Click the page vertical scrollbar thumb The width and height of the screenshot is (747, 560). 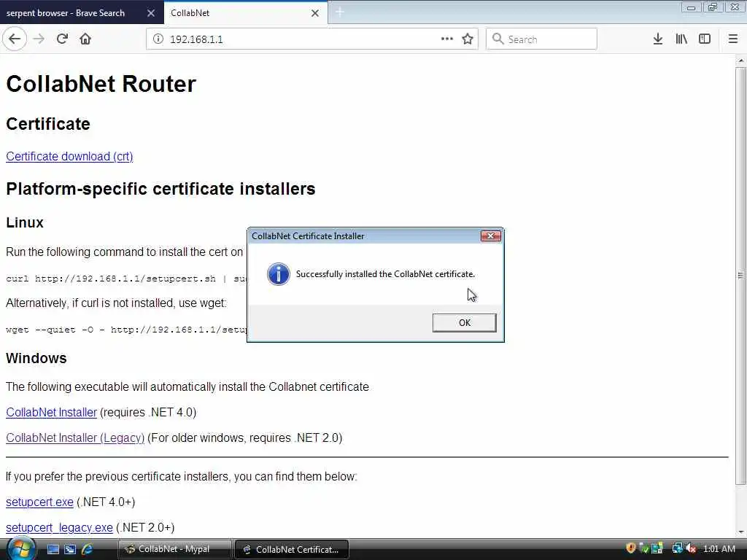(740, 275)
